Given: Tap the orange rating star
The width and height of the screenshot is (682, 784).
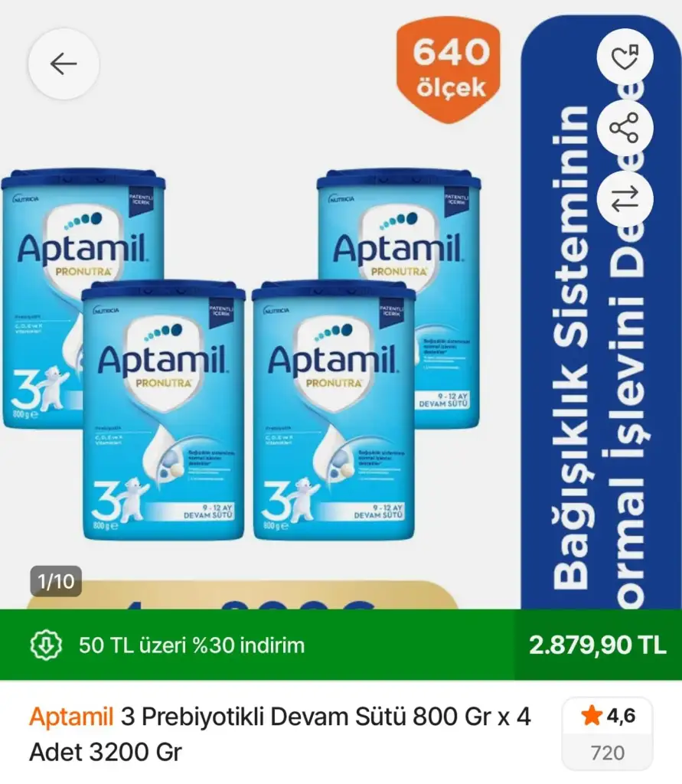Looking at the screenshot, I should point(592,716).
